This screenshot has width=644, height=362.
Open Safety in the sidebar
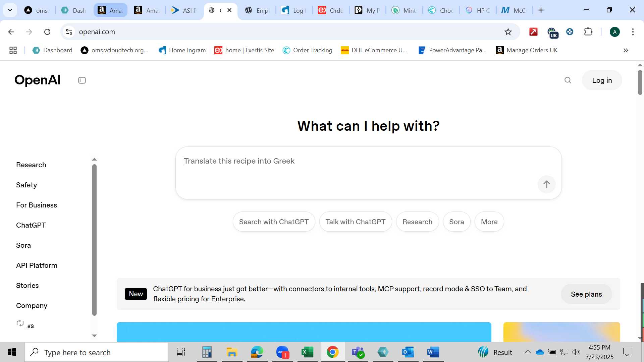coord(26,185)
